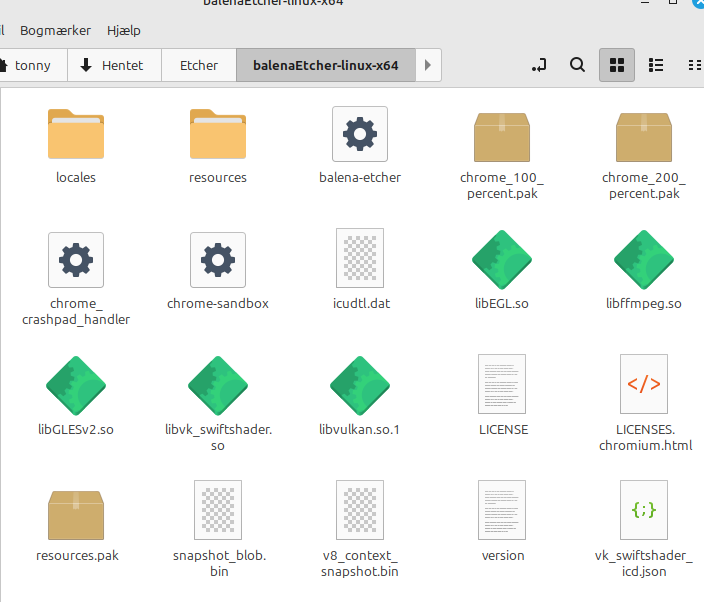Image resolution: width=704 pixels, height=602 pixels.
Task: Switch to icon grid view
Action: pyautogui.click(x=617, y=65)
